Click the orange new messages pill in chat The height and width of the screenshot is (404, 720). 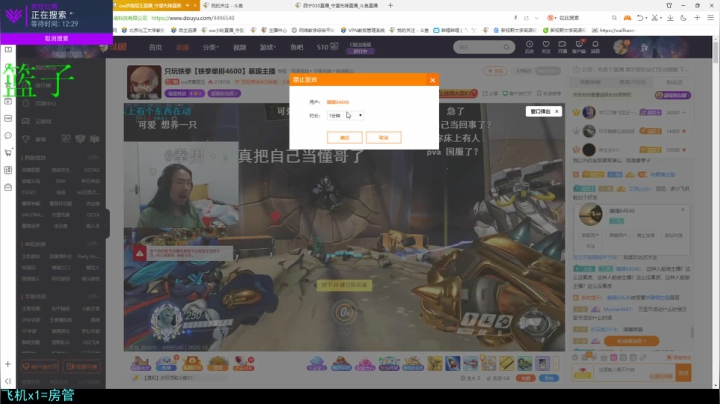point(631,341)
